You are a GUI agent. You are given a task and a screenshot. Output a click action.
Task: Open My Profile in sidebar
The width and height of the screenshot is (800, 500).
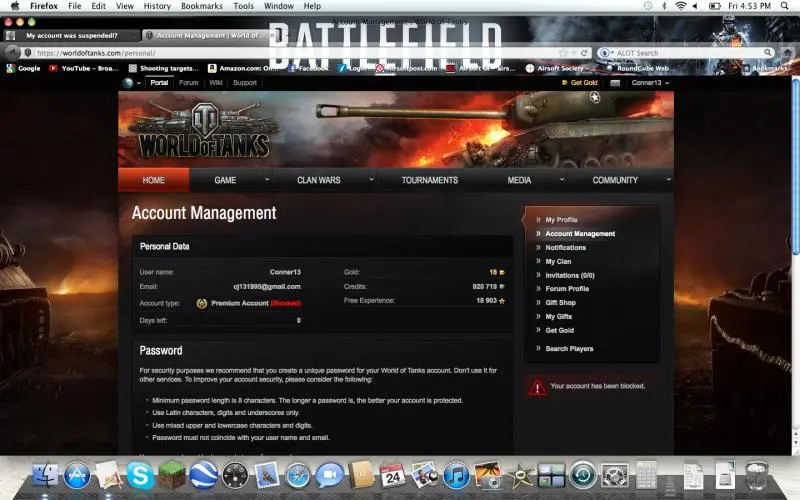click(x=561, y=220)
